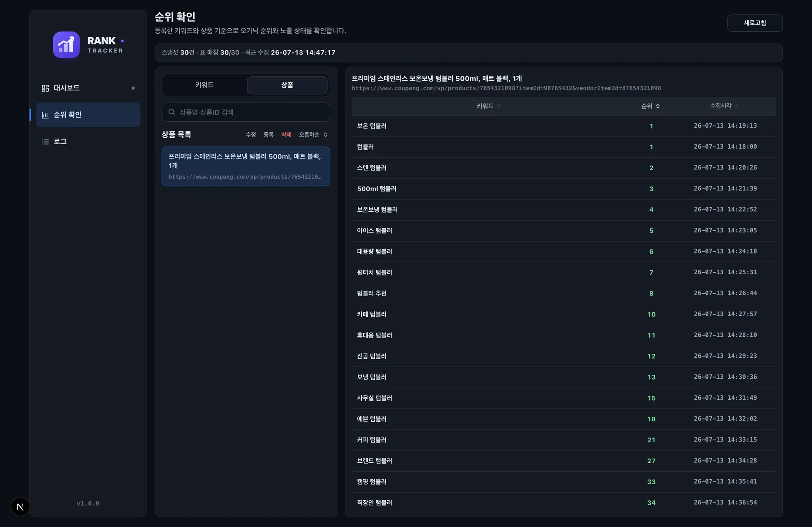Viewport: 812px width, 527px height.
Task: Focus the 상품명·상품ID 검색 field
Action: 246,112
